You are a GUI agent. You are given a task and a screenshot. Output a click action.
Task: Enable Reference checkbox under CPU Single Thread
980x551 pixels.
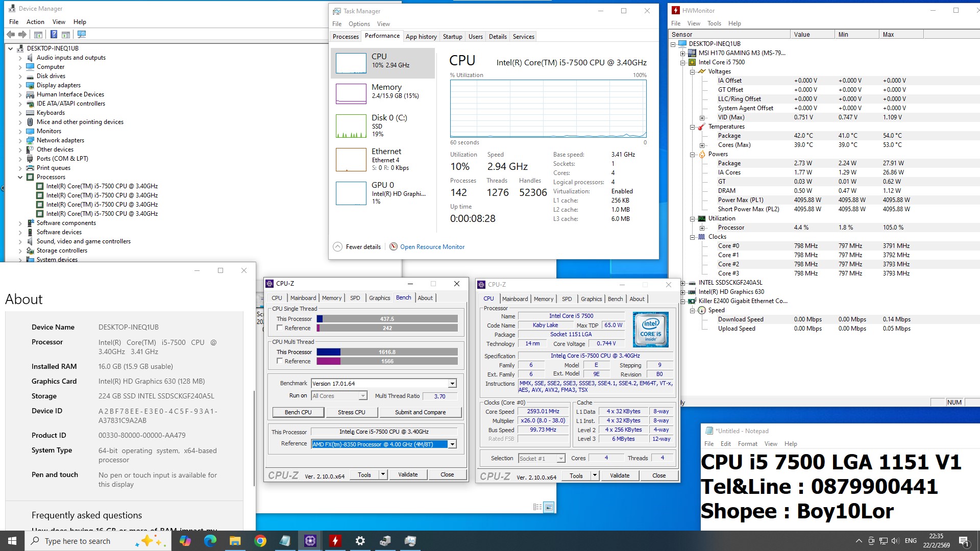280,328
